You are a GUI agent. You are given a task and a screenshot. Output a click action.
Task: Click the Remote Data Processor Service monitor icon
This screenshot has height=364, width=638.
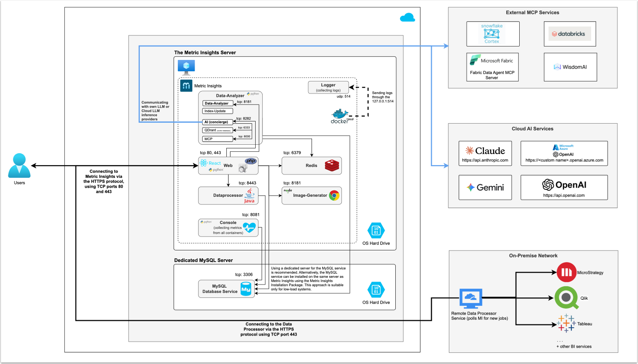[470, 299]
